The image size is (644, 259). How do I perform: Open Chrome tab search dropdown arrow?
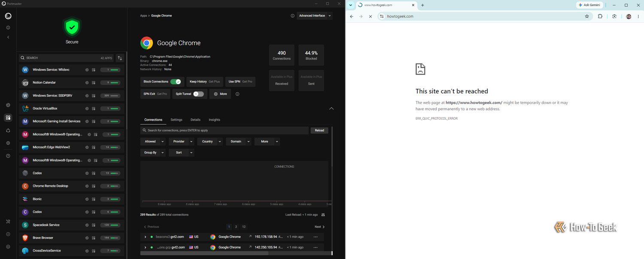351,5
